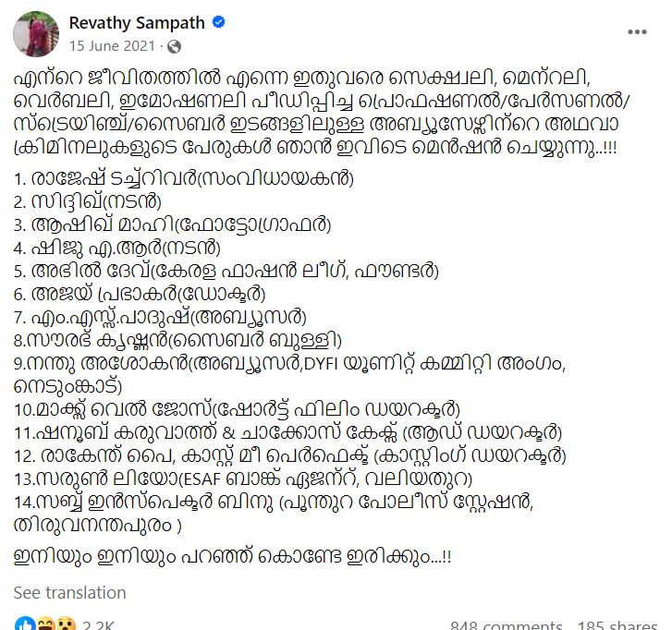This screenshot has height=630, width=672.
Task: Click the public audience globe icon
Action: pyautogui.click(x=175, y=46)
